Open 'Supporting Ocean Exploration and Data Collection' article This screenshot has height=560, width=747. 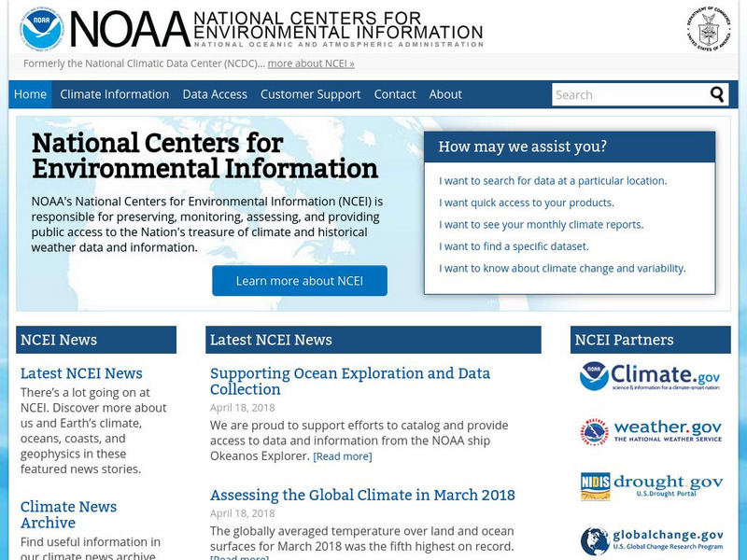pyautogui.click(x=350, y=381)
